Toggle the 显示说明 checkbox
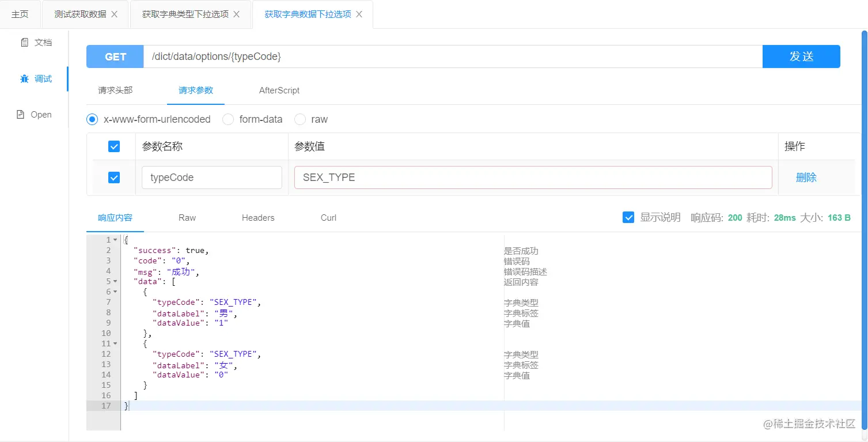Viewport: 868px width, 442px height. (628, 217)
